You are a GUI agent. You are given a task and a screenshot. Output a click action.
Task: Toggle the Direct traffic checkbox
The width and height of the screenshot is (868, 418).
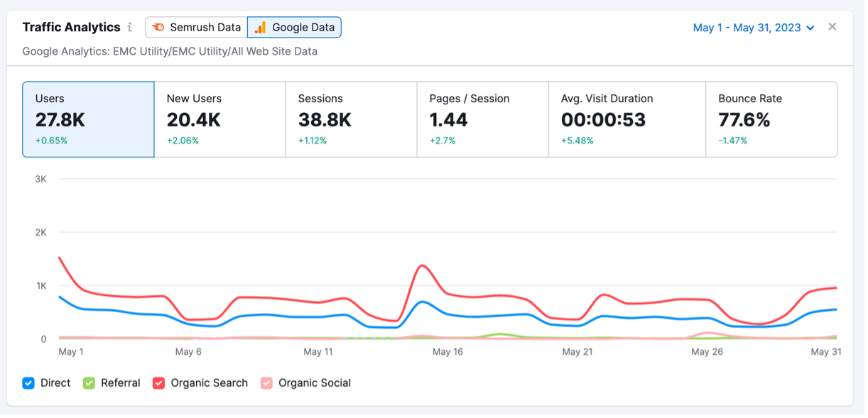tap(28, 383)
